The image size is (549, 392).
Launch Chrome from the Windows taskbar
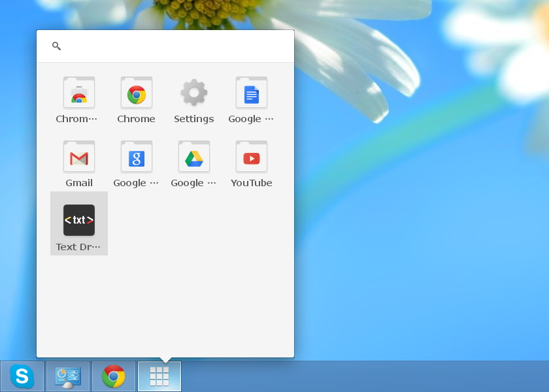(114, 376)
